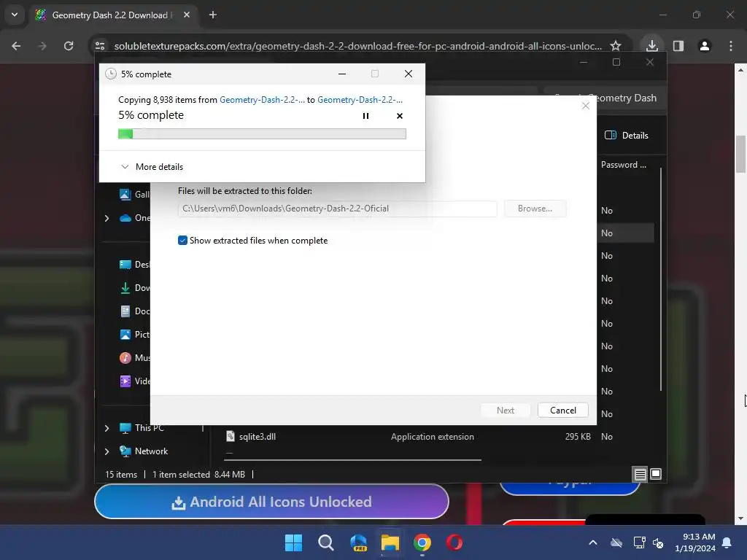Open Windows taskbar Search
747x560 pixels.
(x=326, y=542)
